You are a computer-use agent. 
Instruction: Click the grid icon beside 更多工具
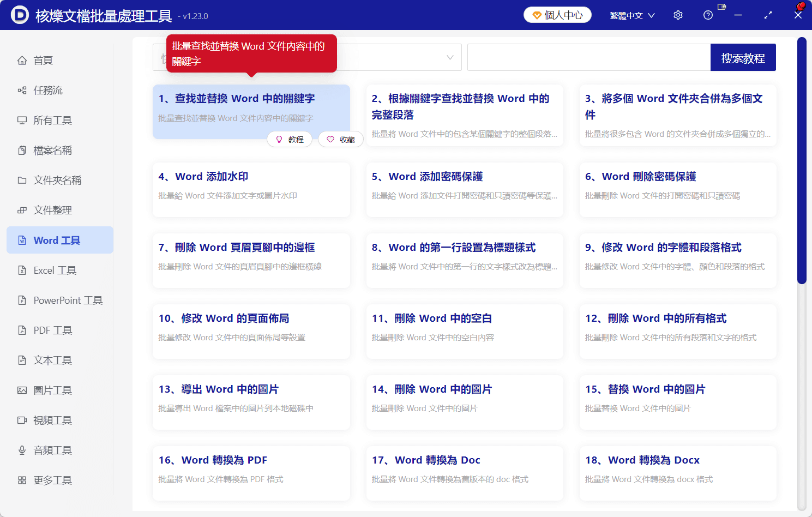(x=22, y=480)
